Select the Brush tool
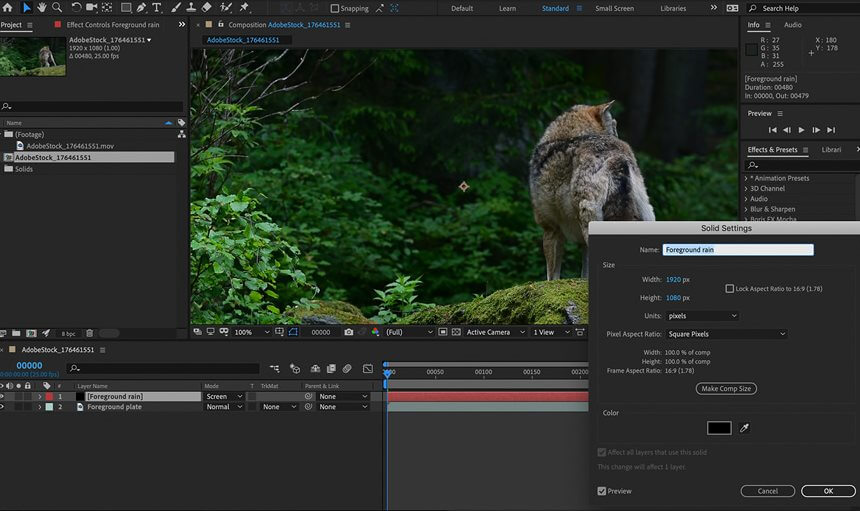Viewport: 860px width, 511px height. coord(176,8)
